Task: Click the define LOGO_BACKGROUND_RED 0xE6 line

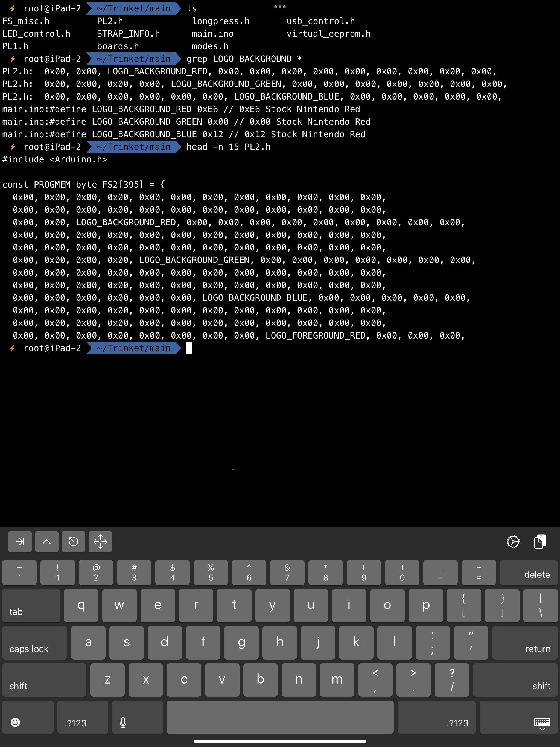Action: click(181, 109)
